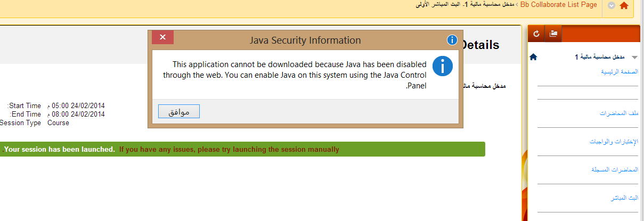Click the green session launched status banner

[243, 149]
